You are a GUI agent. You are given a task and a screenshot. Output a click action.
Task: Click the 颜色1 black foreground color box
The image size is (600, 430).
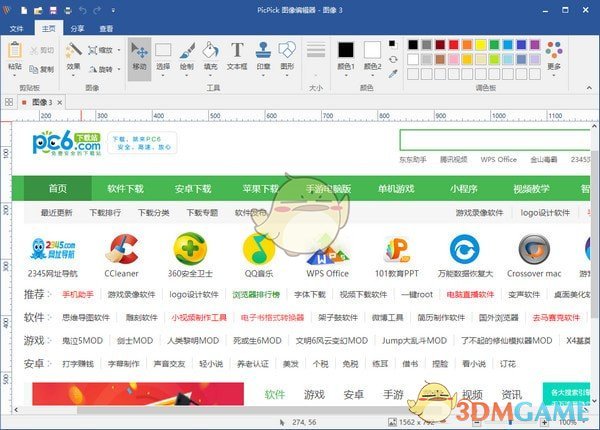tap(346, 50)
